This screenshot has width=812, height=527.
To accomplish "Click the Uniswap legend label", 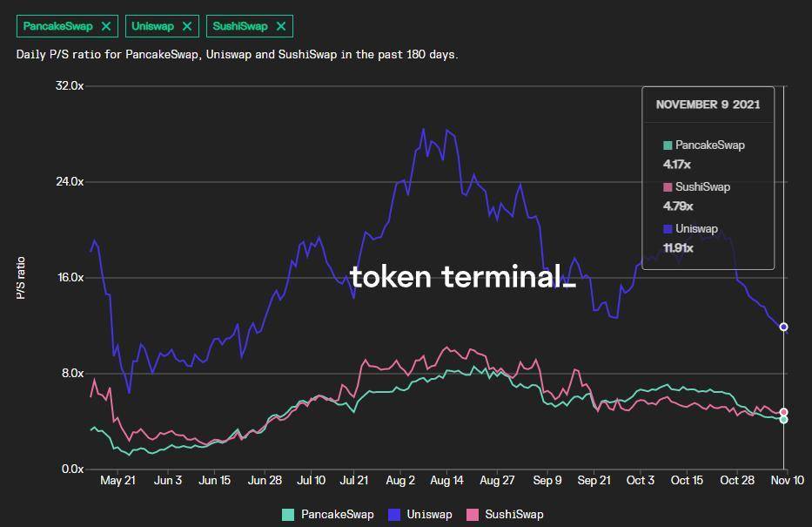I will tap(429, 515).
